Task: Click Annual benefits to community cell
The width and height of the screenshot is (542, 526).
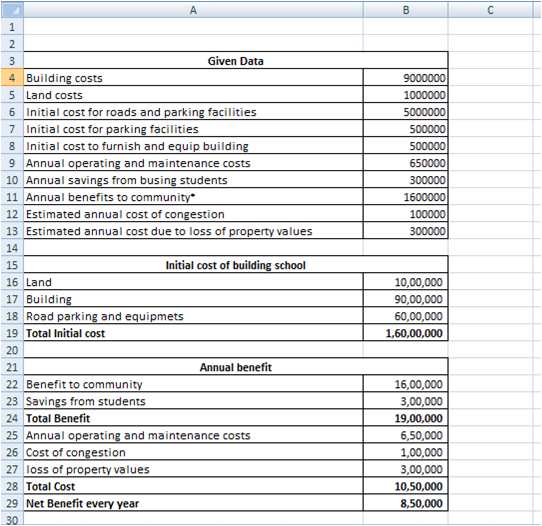Action: (193, 197)
